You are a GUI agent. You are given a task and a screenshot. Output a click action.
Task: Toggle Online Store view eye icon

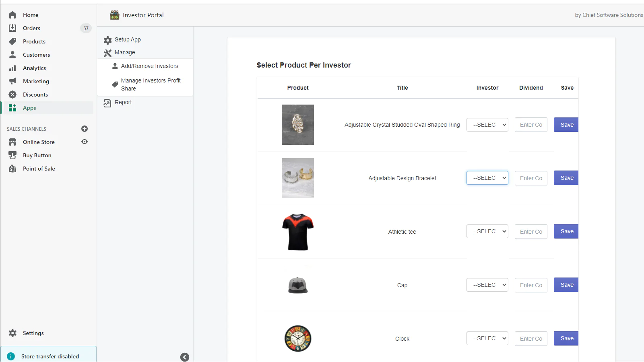85,142
